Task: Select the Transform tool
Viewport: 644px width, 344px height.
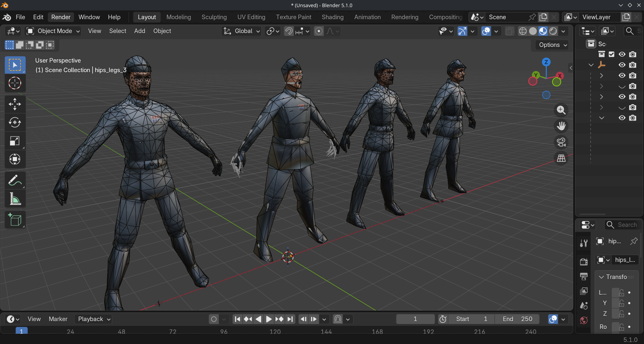Action: point(15,159)
